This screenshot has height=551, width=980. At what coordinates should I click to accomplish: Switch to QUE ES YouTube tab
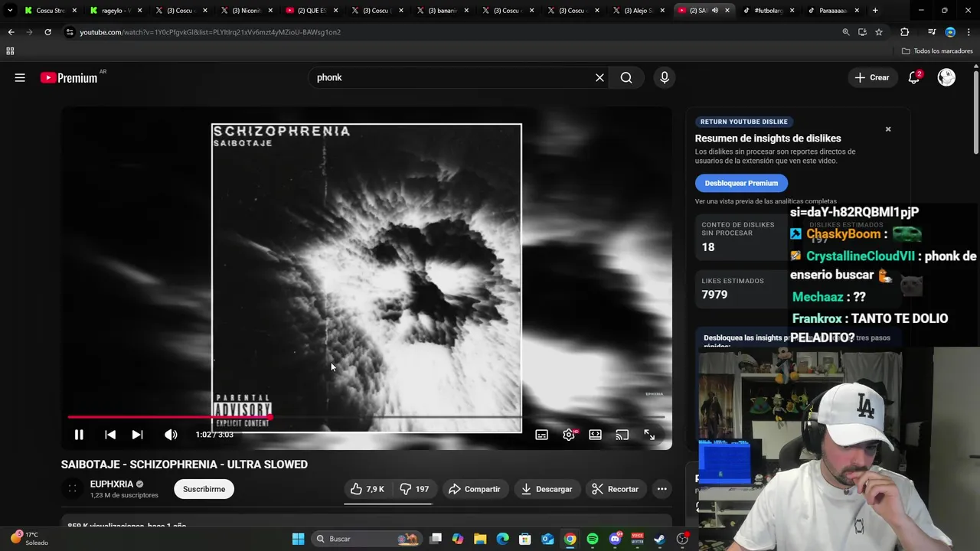tap(310, 11)
